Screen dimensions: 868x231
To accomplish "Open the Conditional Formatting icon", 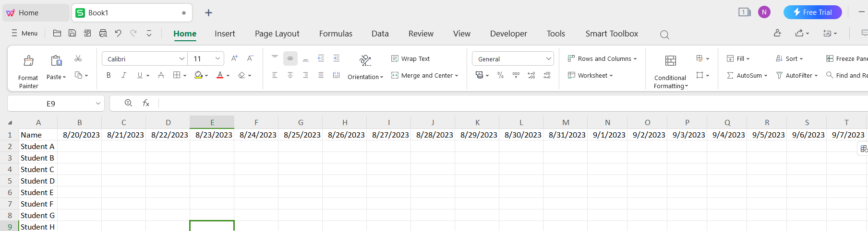I will click(x=670, y=61).
